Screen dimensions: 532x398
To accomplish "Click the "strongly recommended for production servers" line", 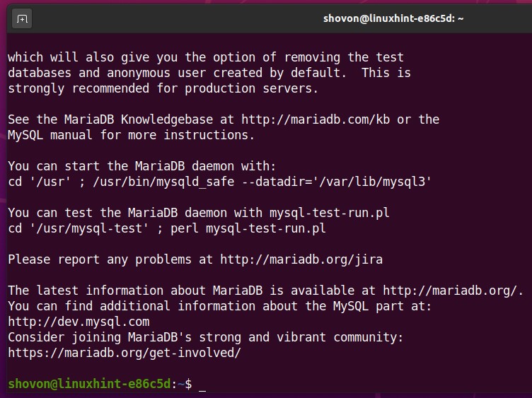I will (x=163, y=88).
